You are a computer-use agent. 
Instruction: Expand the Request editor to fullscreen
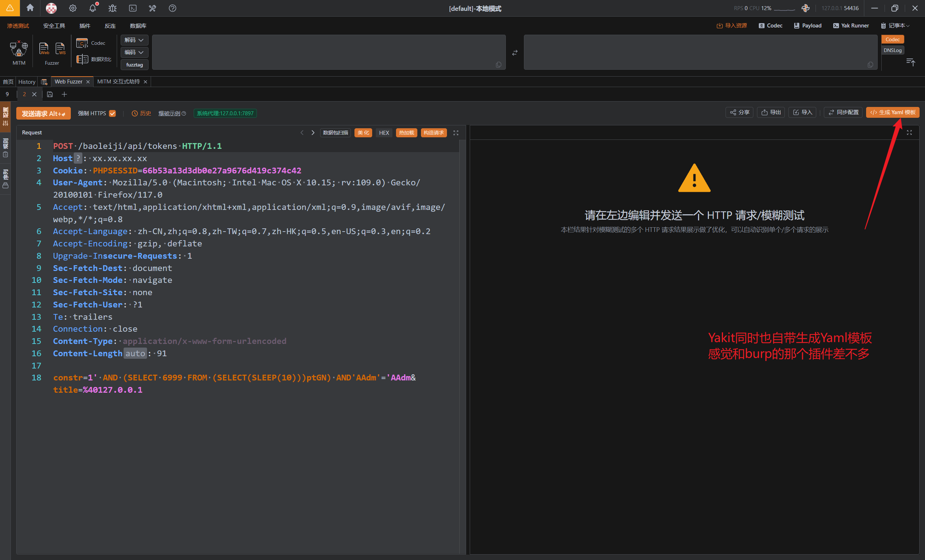(456, 133)
